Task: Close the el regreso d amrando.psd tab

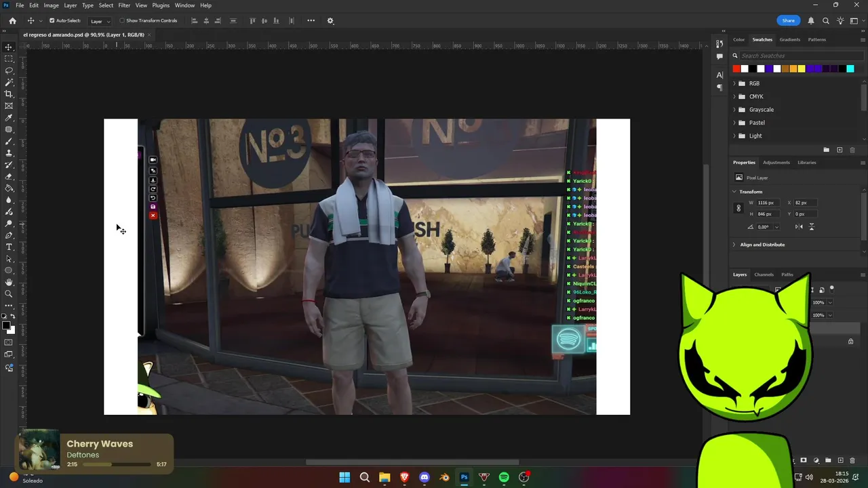Action: 149,35
